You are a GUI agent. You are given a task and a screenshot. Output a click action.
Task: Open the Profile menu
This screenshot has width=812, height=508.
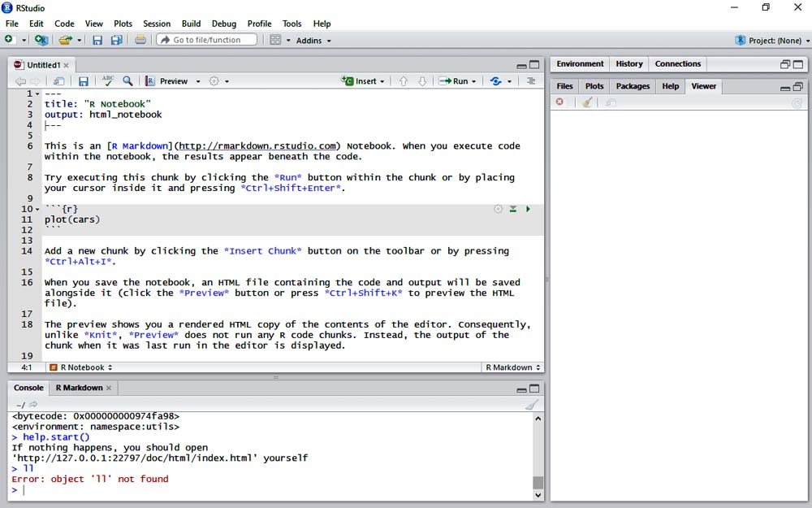click(x=260, y=24)
